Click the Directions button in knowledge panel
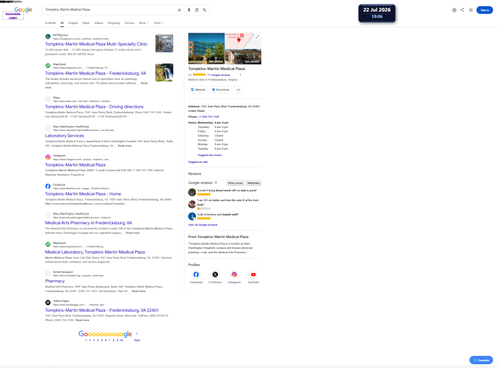 point(220,90)
